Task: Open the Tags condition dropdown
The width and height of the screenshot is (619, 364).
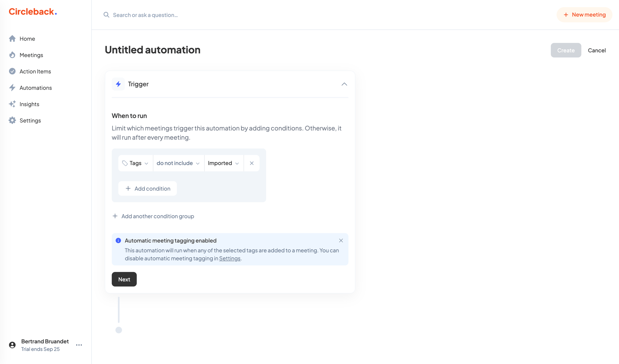Action: (135, 163)
